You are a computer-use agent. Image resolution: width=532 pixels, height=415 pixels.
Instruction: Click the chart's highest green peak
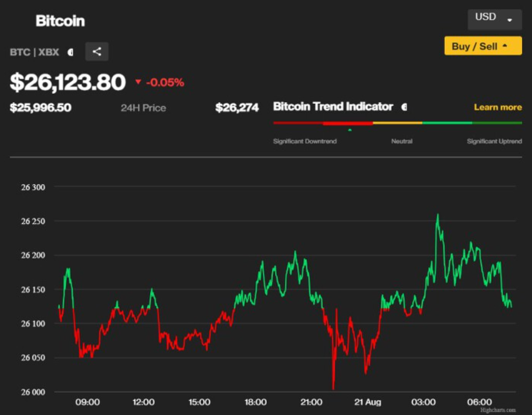click(438, 215)
